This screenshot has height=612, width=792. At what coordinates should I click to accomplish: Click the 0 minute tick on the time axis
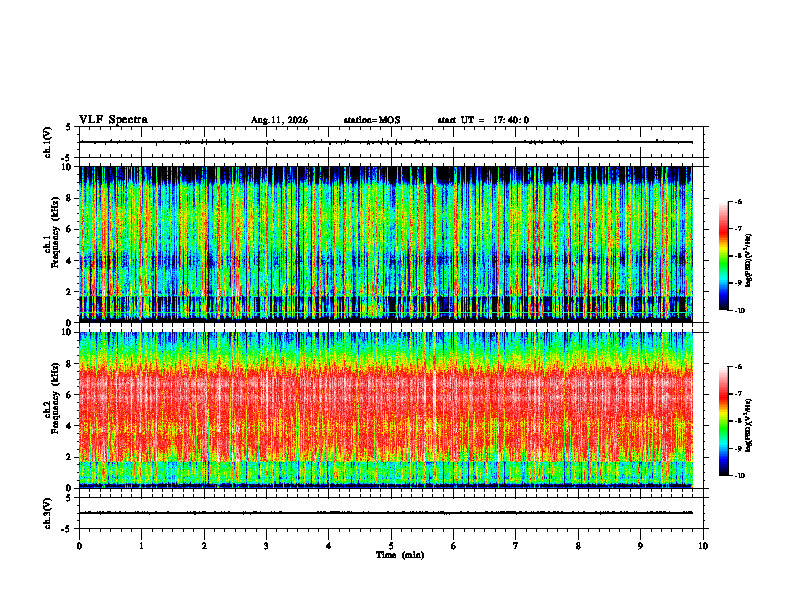pos(79,546)
